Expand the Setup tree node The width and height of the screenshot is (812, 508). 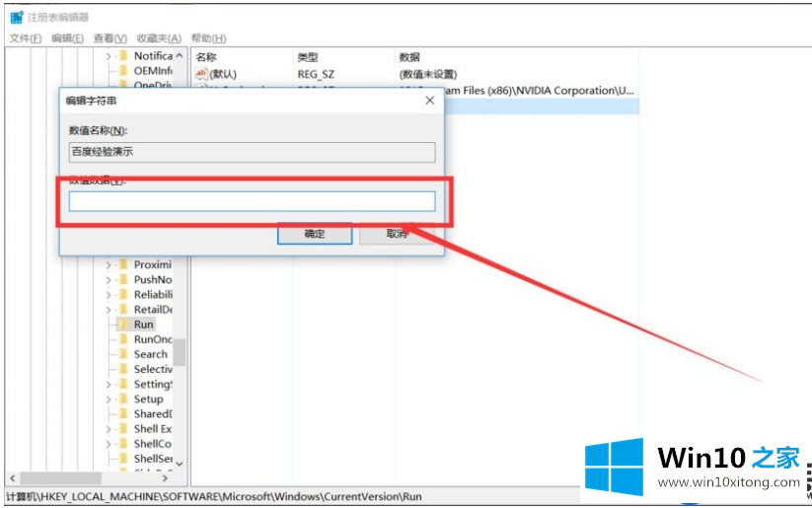[109, 399]
